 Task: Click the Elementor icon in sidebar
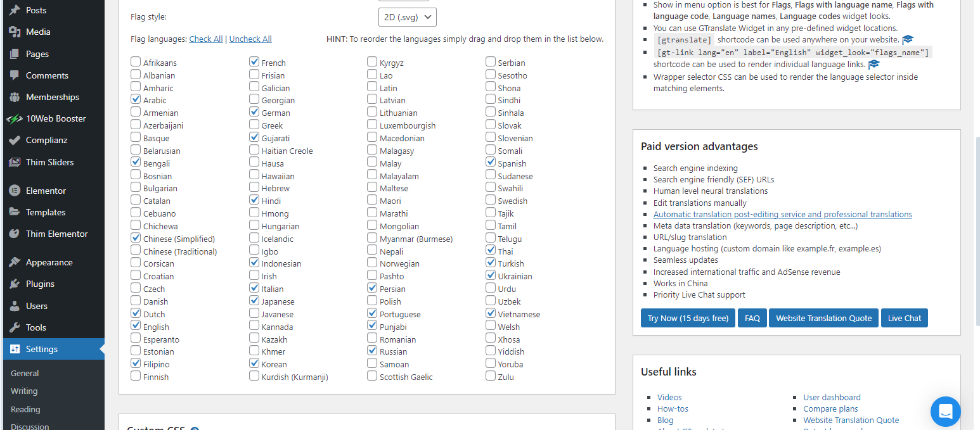(15, 191)
